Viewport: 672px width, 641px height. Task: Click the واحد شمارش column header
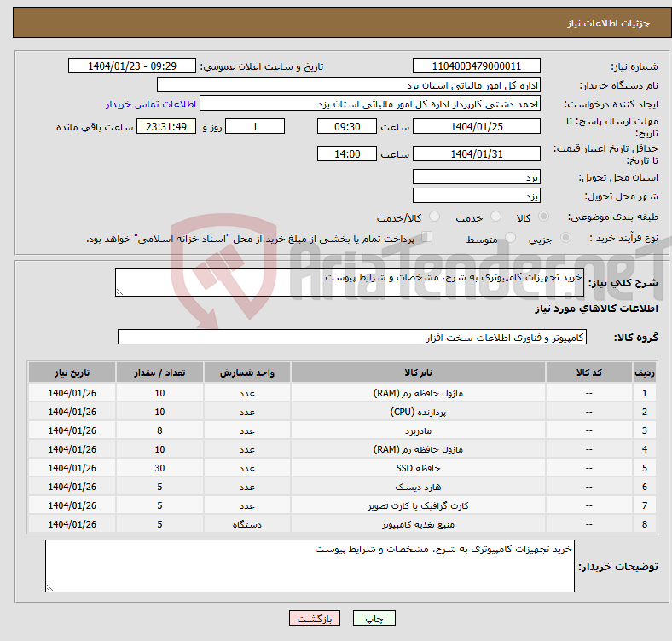coord(247,372)
